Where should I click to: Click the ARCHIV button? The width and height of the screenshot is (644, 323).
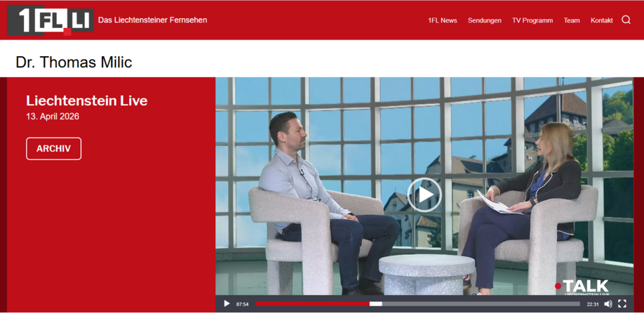tap(54, 149)
